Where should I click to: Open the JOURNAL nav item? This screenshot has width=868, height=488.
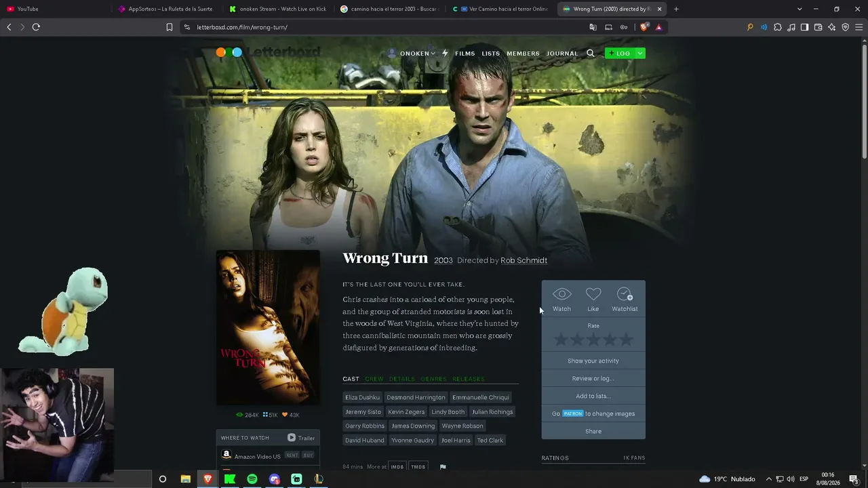click(x=562, y=54)
